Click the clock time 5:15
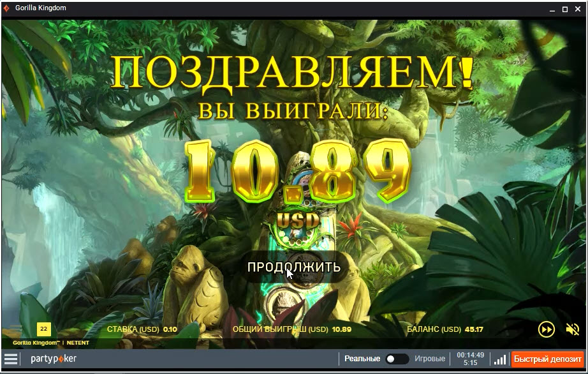 click(470, 363)
